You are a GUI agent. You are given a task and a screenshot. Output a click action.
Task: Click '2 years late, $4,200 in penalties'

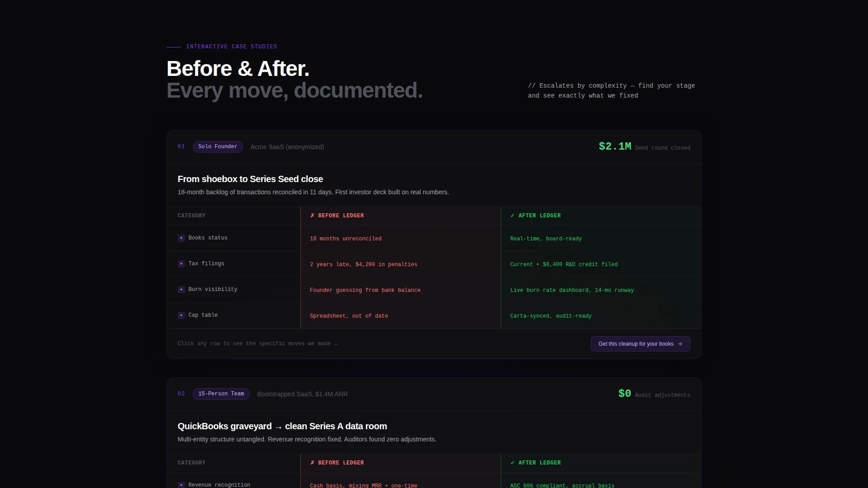363,264
